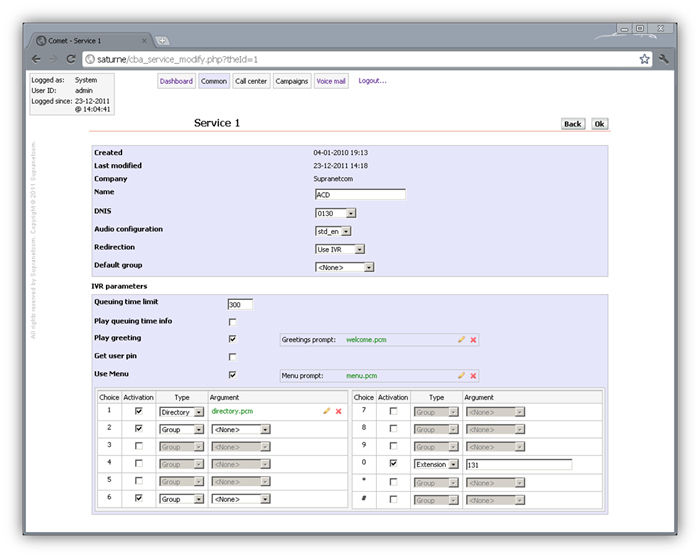The width and height of the screenshot is (700, 558).
Task: Click the Ok button
Action: [x=600, y=124]
